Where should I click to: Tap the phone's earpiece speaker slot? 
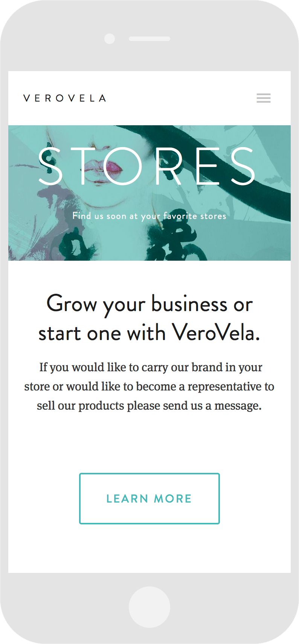(x=149, y=39)
